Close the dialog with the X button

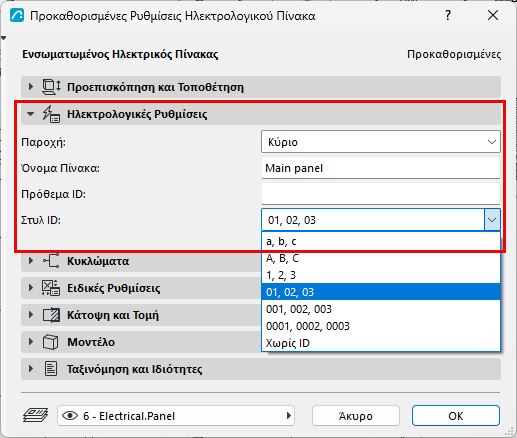493,15
